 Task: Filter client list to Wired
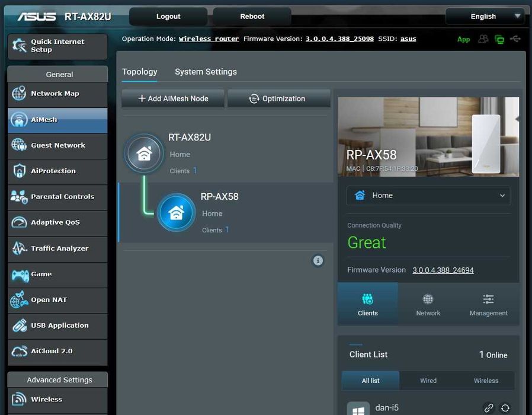point(428,381)
